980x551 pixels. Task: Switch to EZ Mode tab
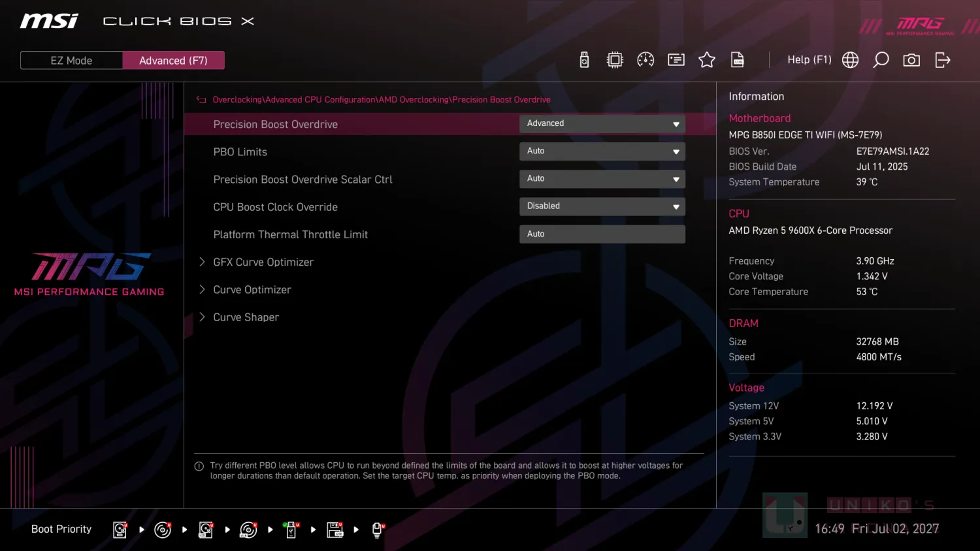(71, 60)
